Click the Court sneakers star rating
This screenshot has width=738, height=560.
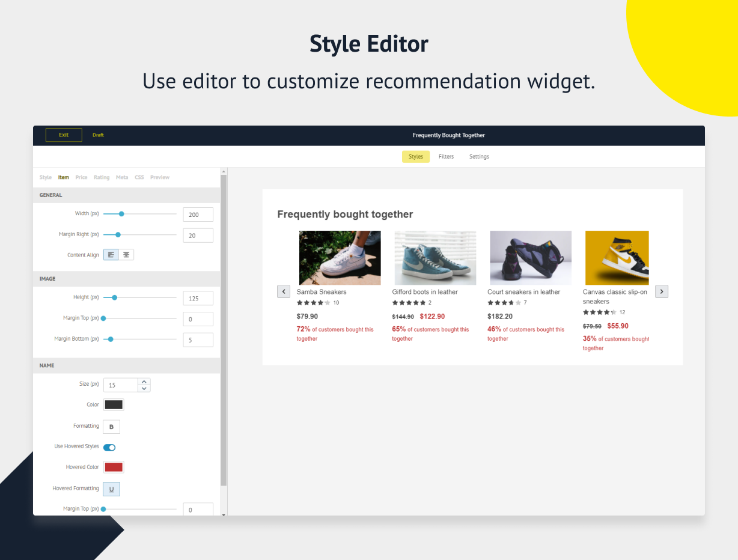pos(504,303)
